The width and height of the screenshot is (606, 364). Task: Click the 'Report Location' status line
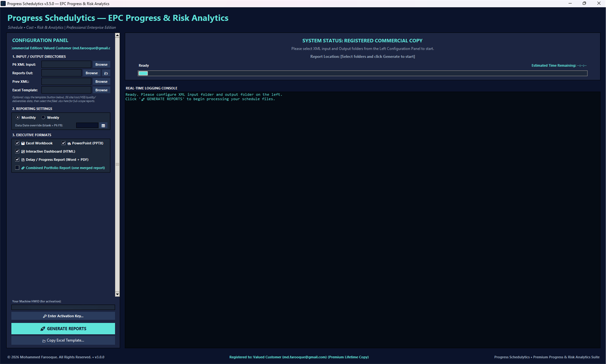coord(362,56)
